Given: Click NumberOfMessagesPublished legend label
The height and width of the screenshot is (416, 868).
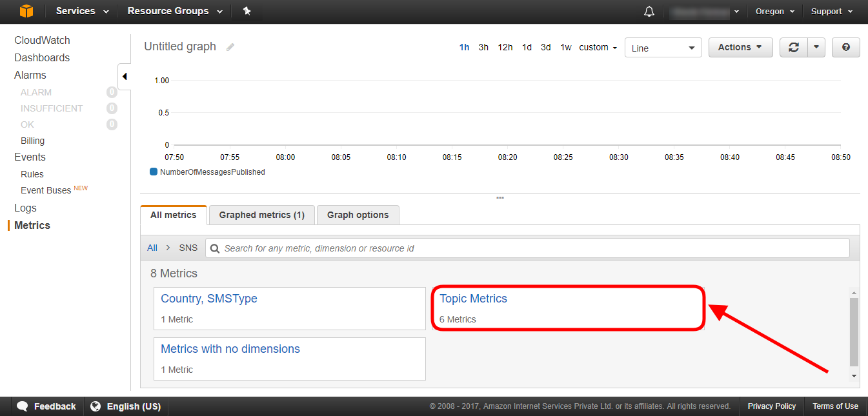Looking at the screenshot, I should 212,172.
